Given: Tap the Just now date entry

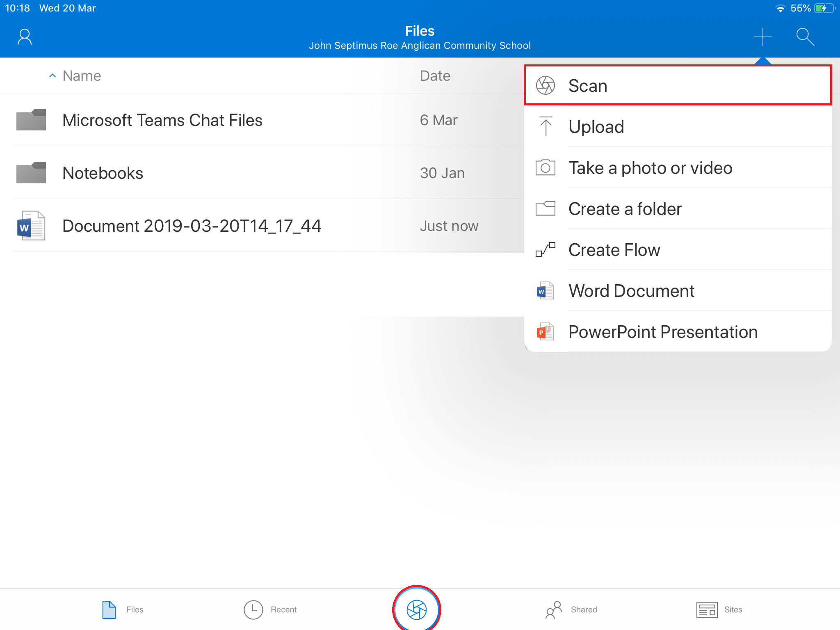Looking at the screenshot, I should point(449,226).
